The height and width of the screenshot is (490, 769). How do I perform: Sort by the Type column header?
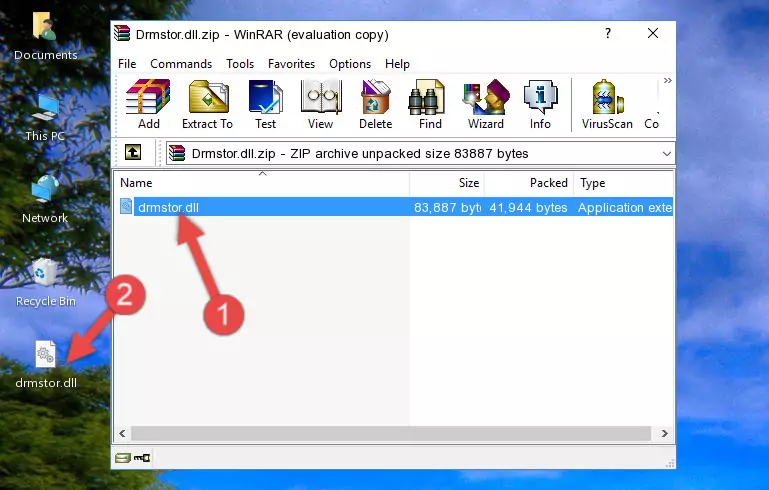point(623,183)
